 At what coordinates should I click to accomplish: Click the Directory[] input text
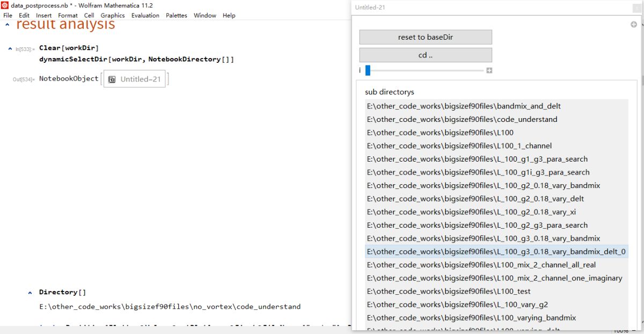62,292
